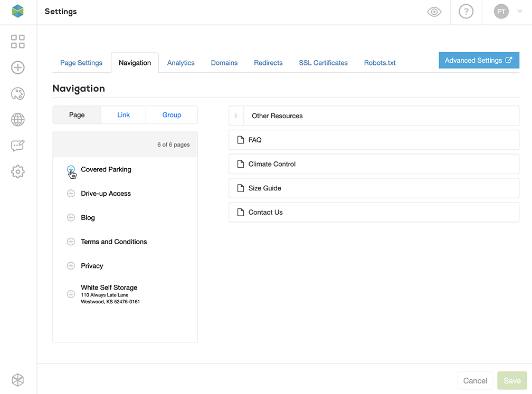The width and height of the screenshot is (532, 394).
Task: Click the Advanced Settings button
Action: click(x=479, y=60)
